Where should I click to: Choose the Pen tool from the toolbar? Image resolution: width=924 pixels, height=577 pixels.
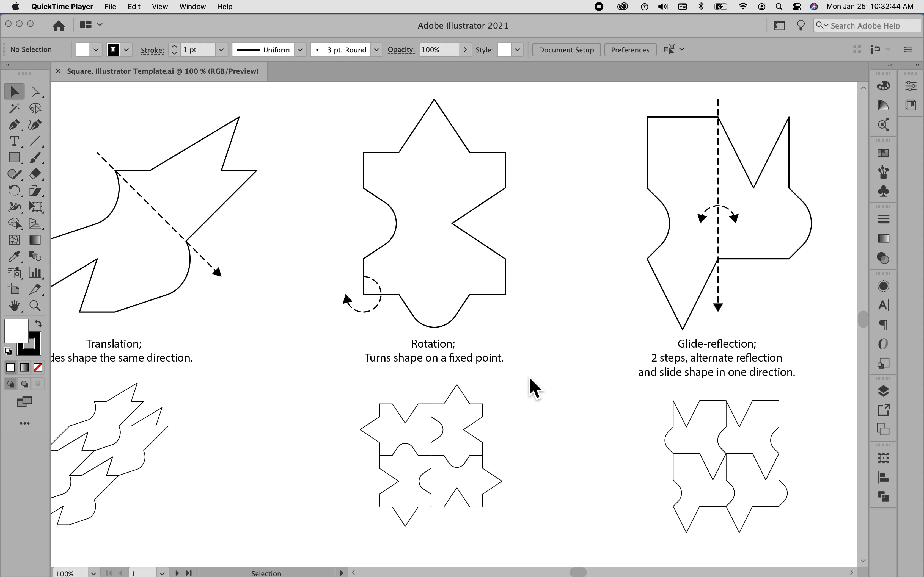pos(15,124)
